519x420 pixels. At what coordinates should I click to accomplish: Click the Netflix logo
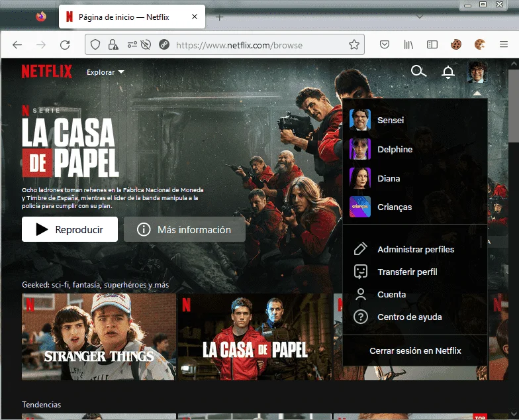[x=46, y=72]
